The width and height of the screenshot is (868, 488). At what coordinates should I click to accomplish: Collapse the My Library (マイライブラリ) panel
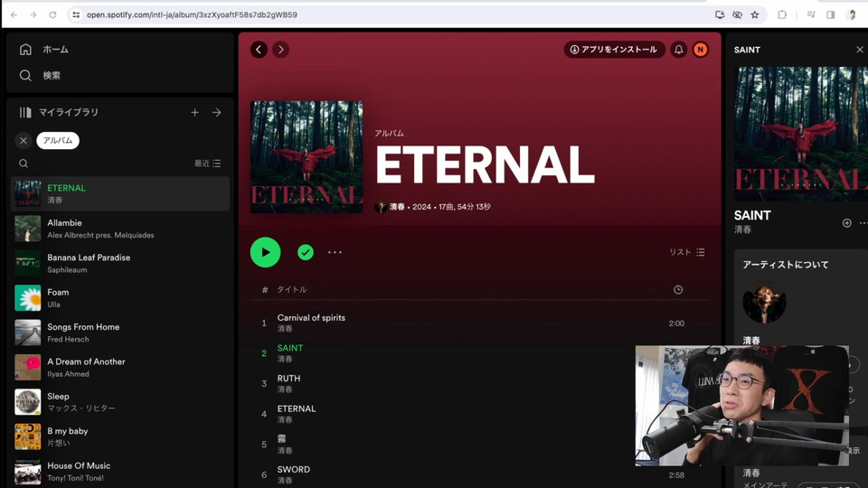pyautogui.click(x=58, y=112)
